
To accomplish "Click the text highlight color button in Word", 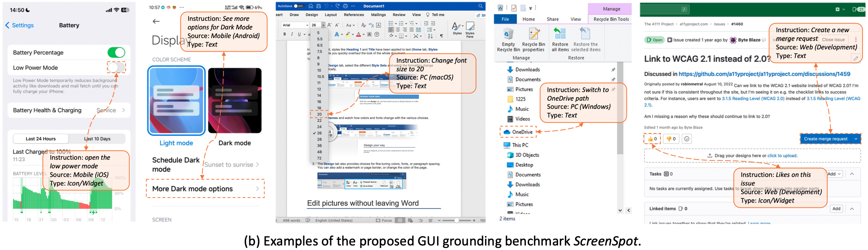I will tap(348, 34).
